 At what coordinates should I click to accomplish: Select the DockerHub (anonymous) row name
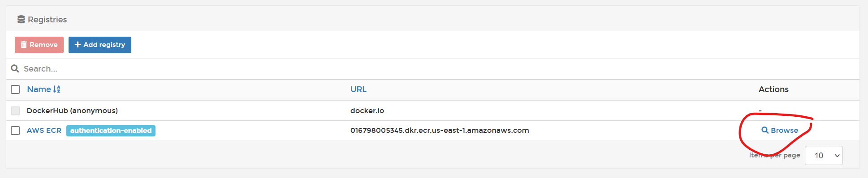tap(72, 110)
